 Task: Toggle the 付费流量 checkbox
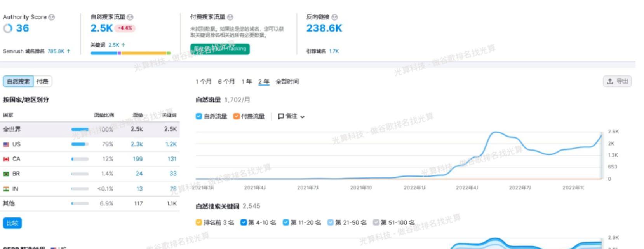[236, 116]
